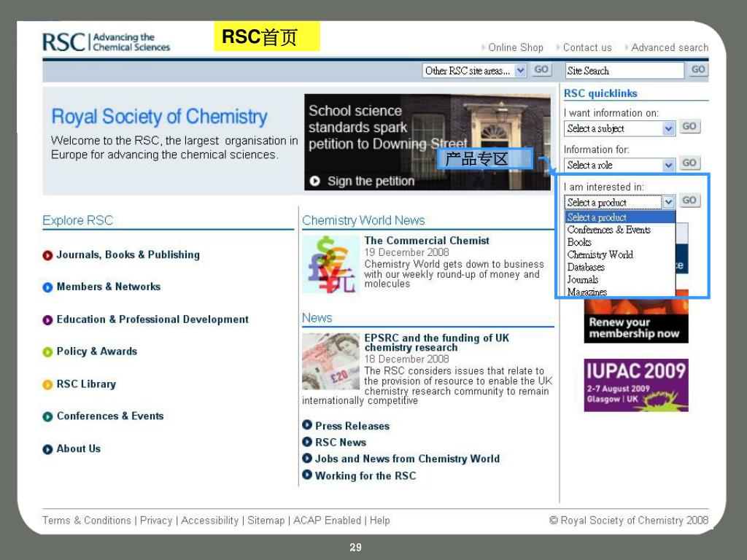Focus the Site Search input field

[x=624, y=71]
